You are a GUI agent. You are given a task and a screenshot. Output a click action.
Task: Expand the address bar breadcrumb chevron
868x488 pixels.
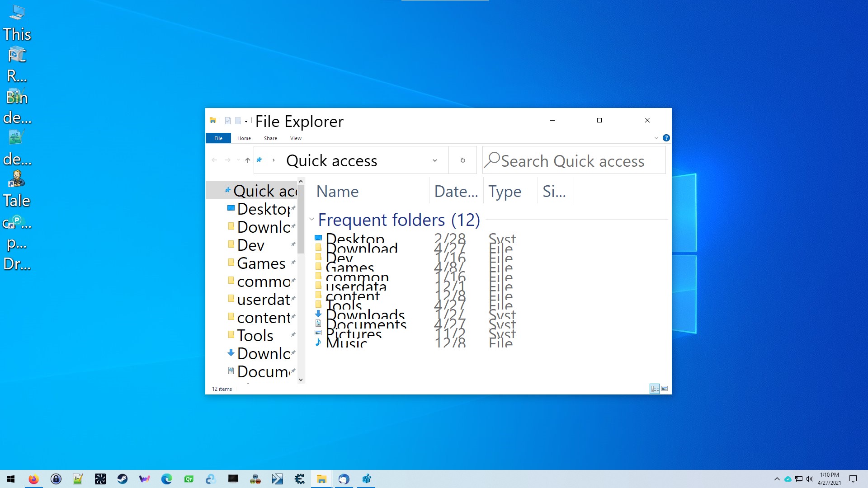point(274,160)
